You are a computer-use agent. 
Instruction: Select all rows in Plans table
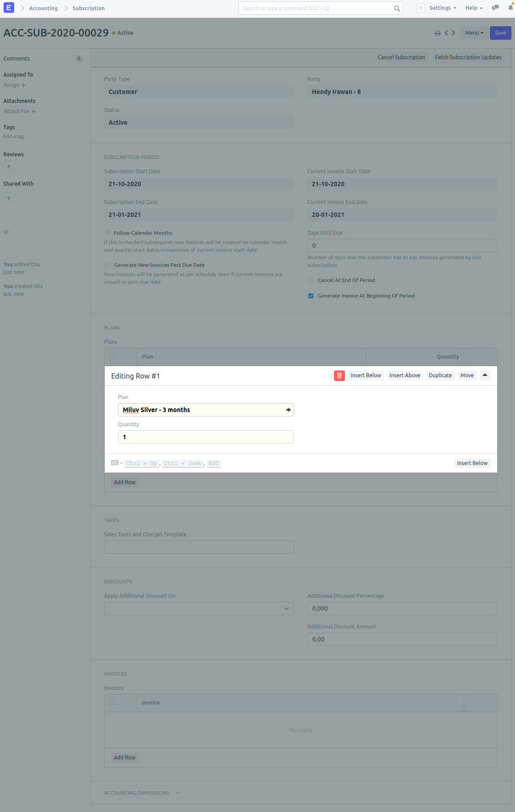(111, 357)
